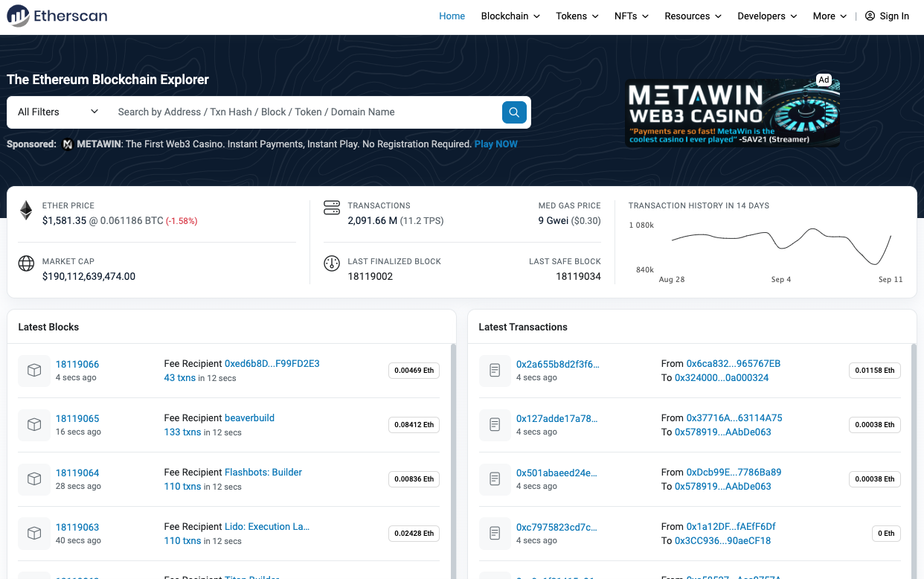Expand the Tokens dropdown menu

[577, 16]
